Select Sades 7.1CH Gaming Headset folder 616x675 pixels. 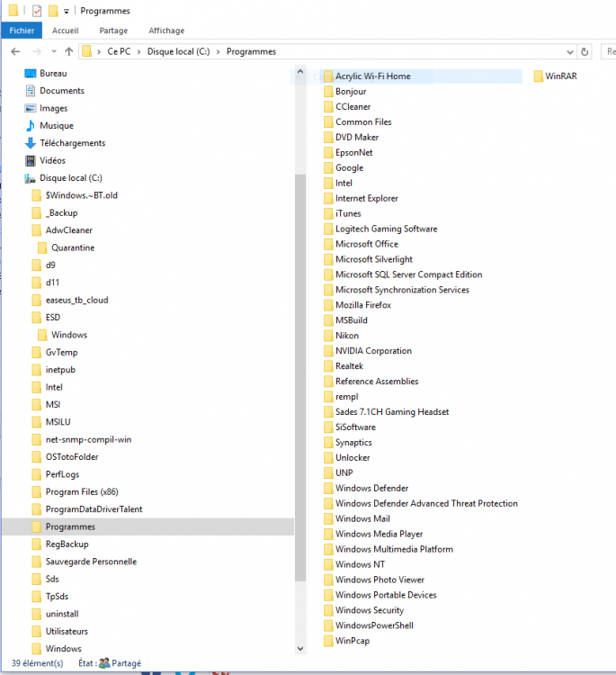coord(392,412)
